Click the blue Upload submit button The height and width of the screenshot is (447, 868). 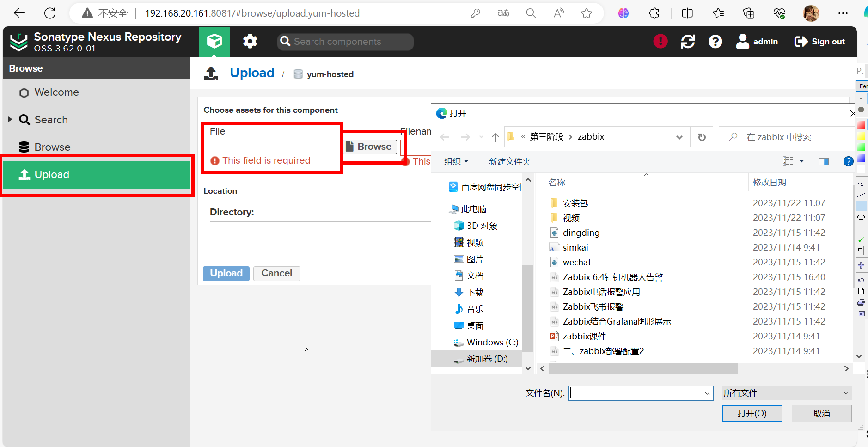coord(226,273)
